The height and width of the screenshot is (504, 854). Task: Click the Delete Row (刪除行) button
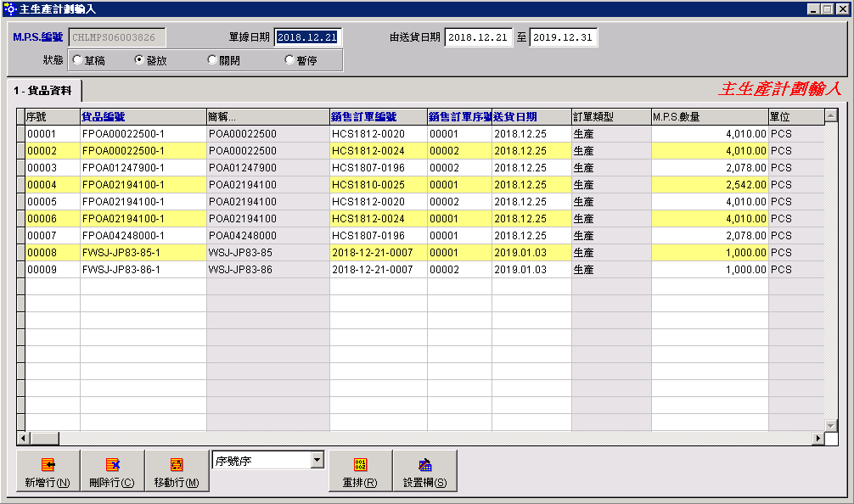(112, 471)
